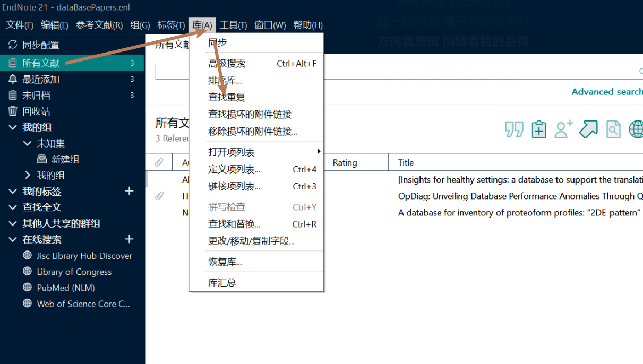This screenshot has height=364, width=643.
Task: Collapse the 在线搜索 section
Action: [x=13, y=240]
